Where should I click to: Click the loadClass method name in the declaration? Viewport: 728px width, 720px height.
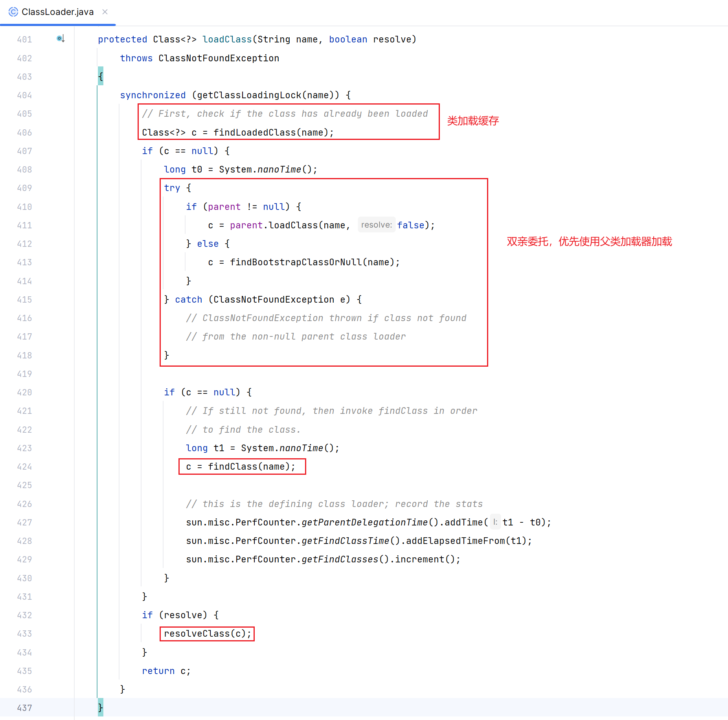point(227,39)
